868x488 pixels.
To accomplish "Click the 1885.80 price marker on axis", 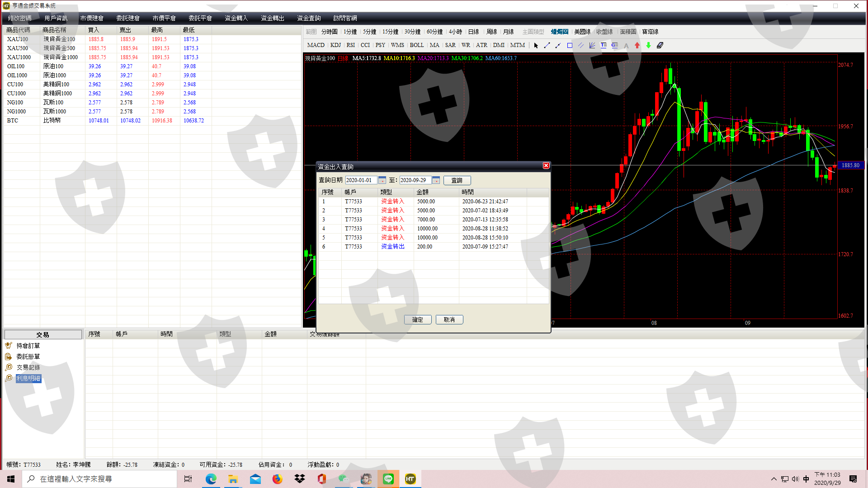I will click(850, 165).
